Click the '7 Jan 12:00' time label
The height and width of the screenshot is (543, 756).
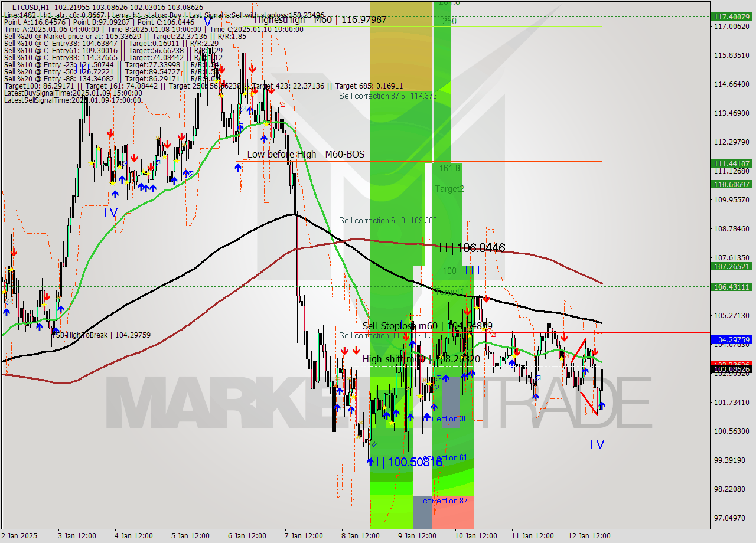tap(304, 535)
